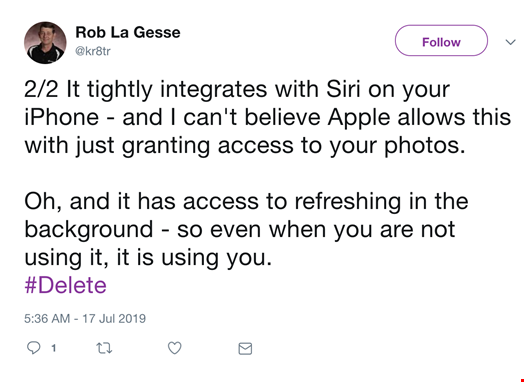Click the '2/2' thread marker in tweet
Viewport: 524px width, 382px height.
click(x=41, y=89)
